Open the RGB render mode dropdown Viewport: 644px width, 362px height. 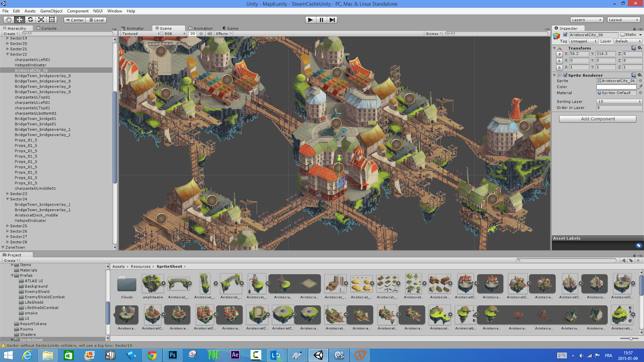pos(175,34)
